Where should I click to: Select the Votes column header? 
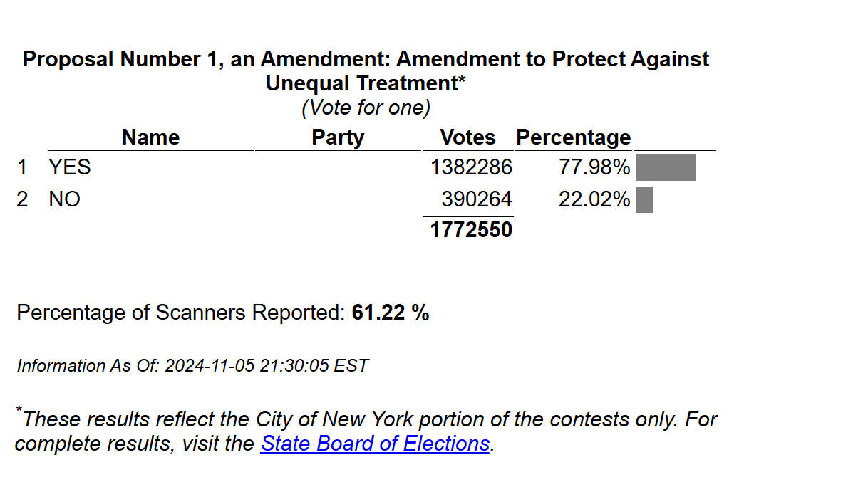(467, 137)
